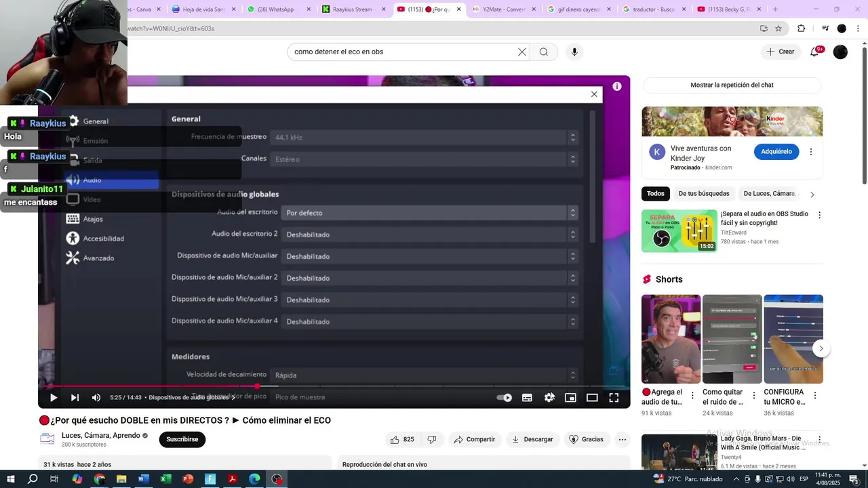Open Word from the taskbar
This screenshot has height=488, width=868.
pos(143,479)
